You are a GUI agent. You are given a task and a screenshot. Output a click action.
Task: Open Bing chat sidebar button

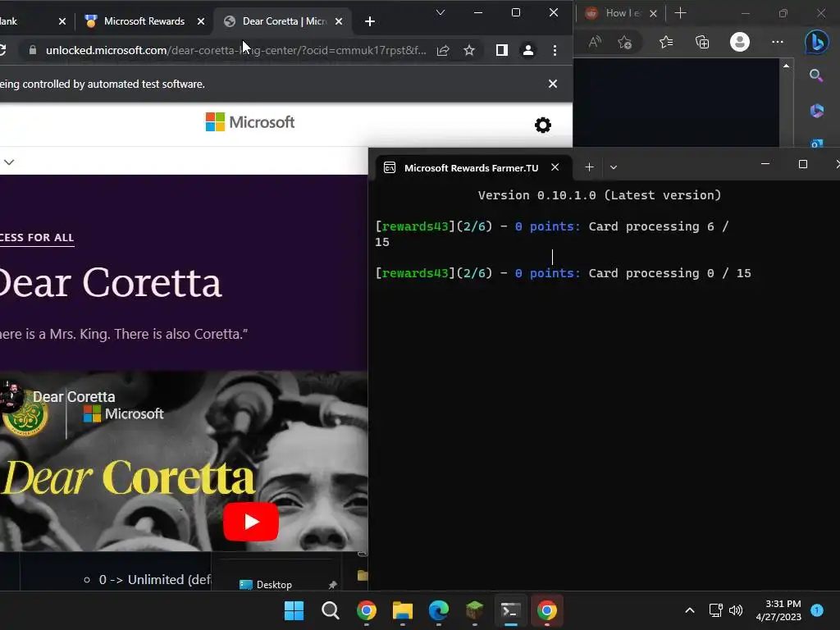tap(816, 42)
